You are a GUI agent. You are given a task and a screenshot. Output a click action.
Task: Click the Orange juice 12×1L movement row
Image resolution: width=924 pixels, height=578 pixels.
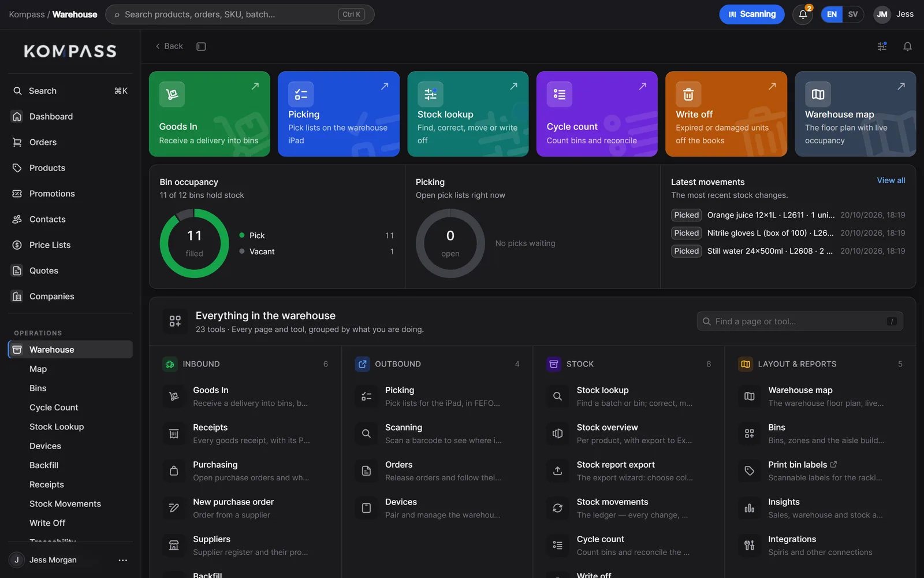788,215
